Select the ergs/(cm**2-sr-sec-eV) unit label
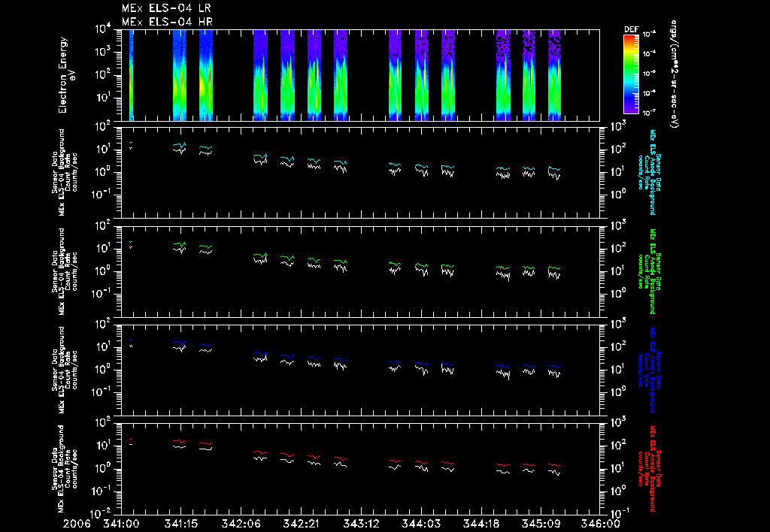 pos(675,74)
